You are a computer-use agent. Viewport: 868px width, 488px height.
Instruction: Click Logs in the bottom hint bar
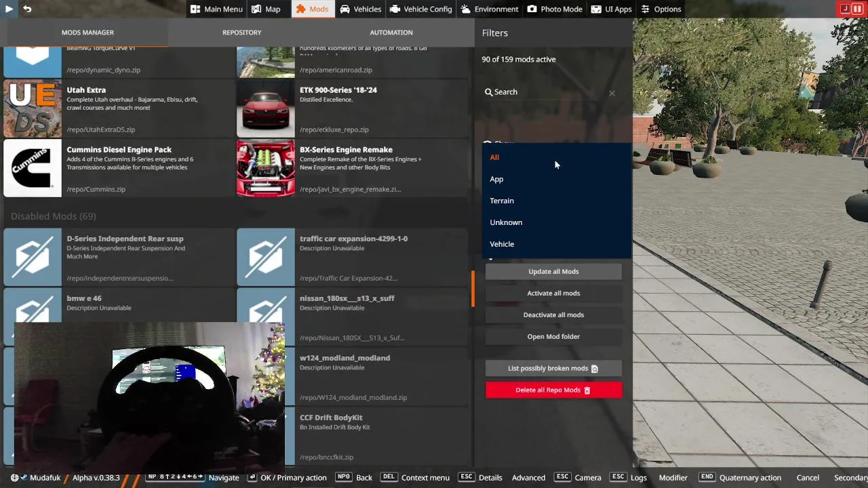pyautogui.click(x=639, y=478)
